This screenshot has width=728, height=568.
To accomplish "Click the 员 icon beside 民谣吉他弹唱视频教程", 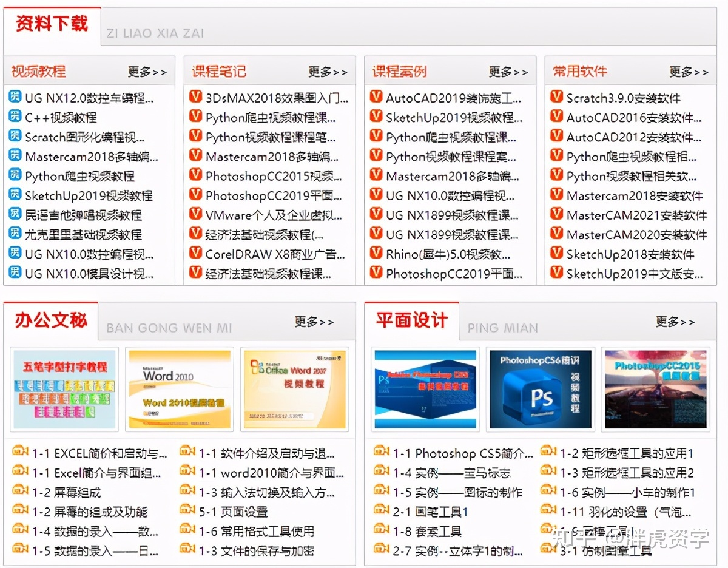I will [14, 212].
